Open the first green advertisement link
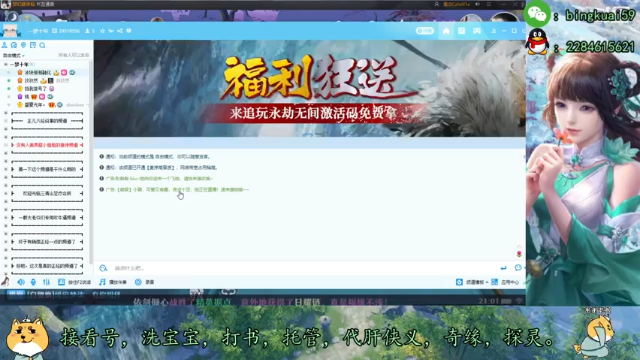The height and width of the screenshot is (360, 640). tap(159, 178)
